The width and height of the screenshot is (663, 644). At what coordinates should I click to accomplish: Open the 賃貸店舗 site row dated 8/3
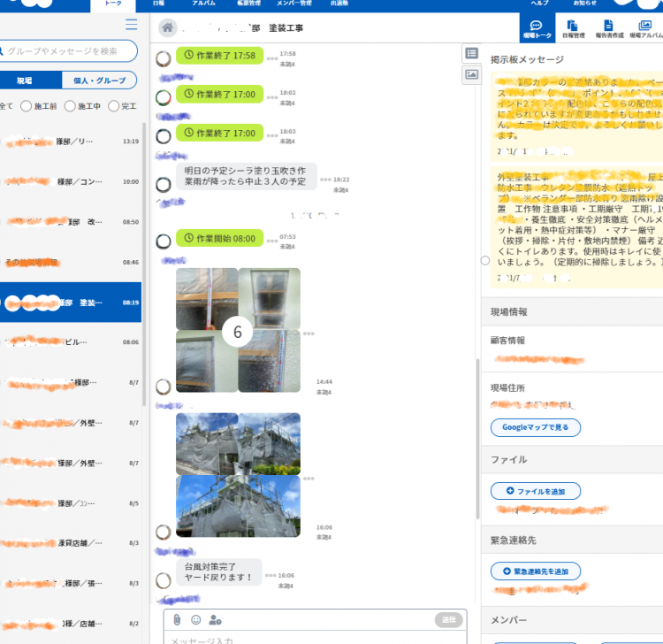click(71, 543)
